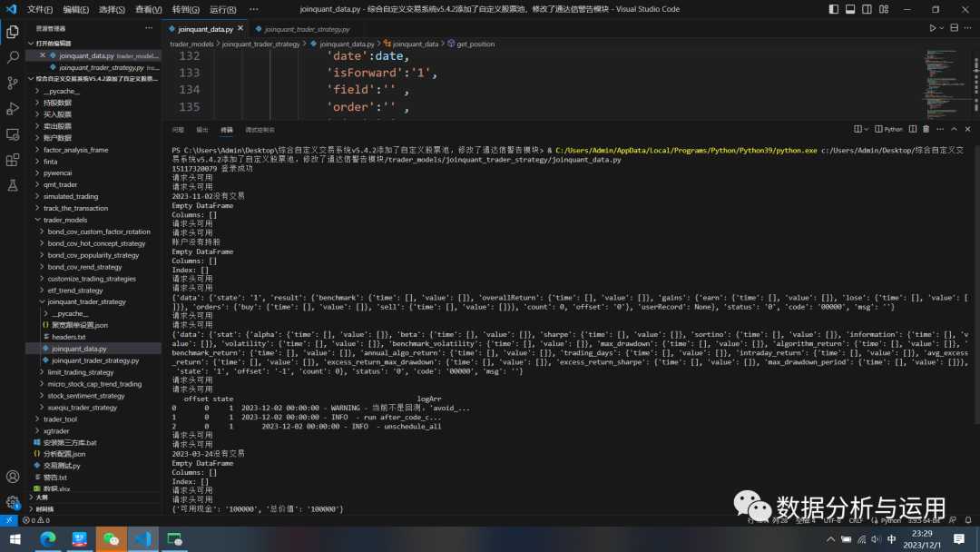Select UTF-8 encoding in status bar
The width and height of the screenshot is (980, 552).
(832, 520)
